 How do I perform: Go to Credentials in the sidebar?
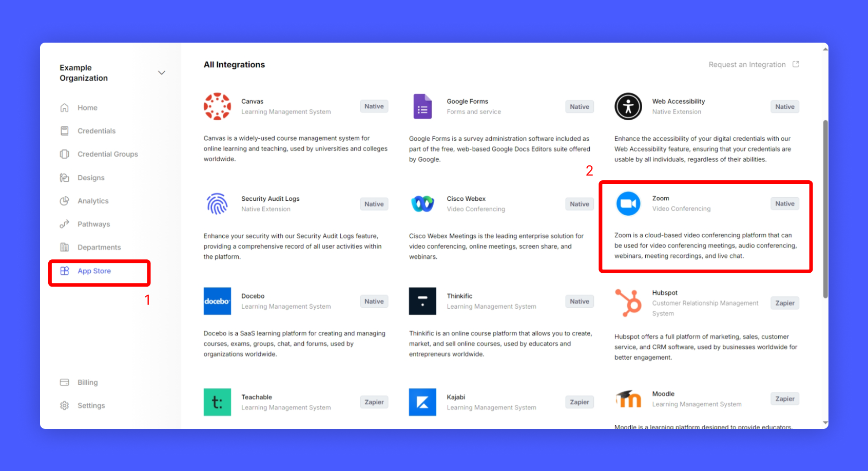(x=97, y=131)
